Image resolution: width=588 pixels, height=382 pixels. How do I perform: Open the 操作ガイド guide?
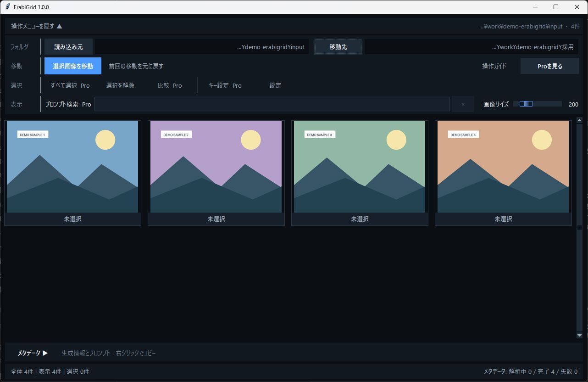(494, 66)
